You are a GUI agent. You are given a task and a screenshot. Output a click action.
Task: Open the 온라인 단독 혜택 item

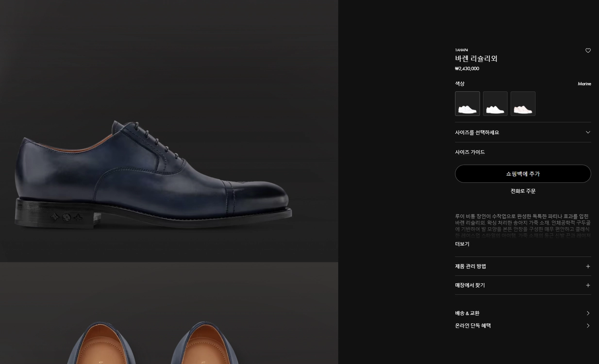click(x=523, y=326)
